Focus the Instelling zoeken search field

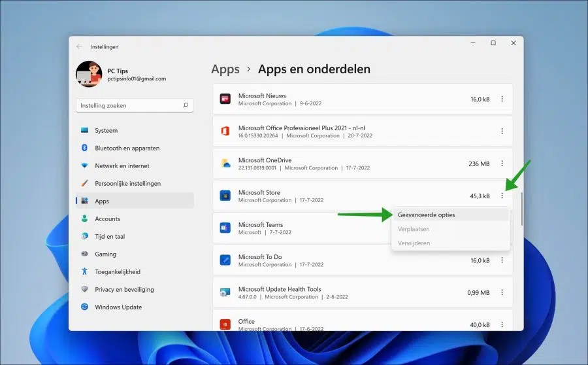pyautogui.click(x=135, y=105)
